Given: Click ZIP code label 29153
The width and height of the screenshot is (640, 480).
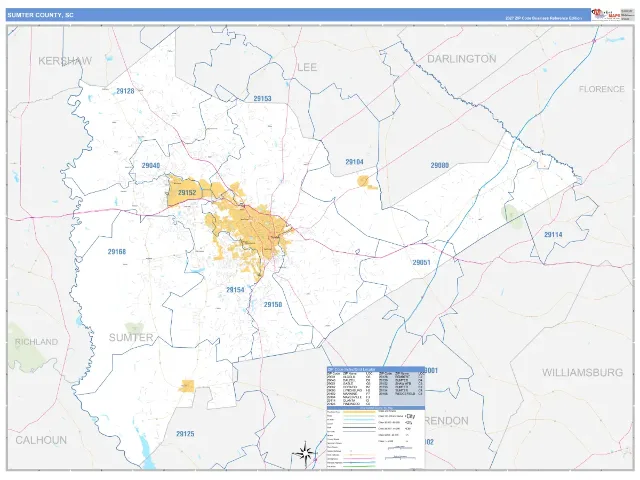Looking at the screenshot, I should (x=262, y=98).
